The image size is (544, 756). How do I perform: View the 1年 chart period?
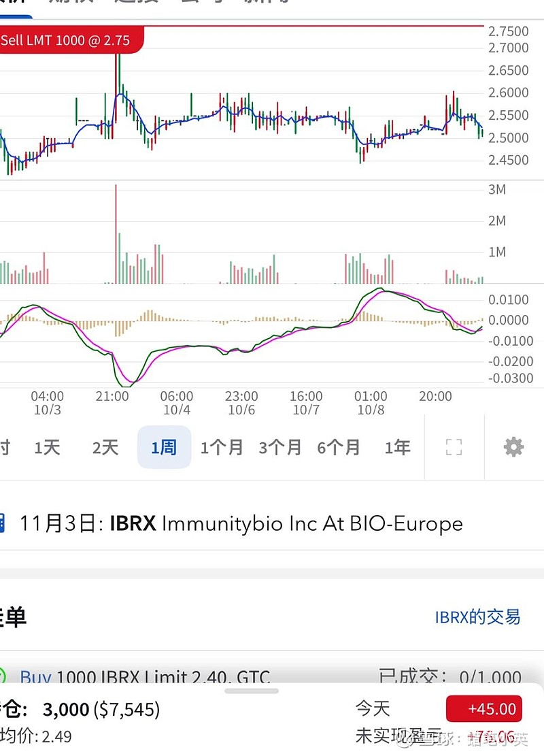click(397, 447)
